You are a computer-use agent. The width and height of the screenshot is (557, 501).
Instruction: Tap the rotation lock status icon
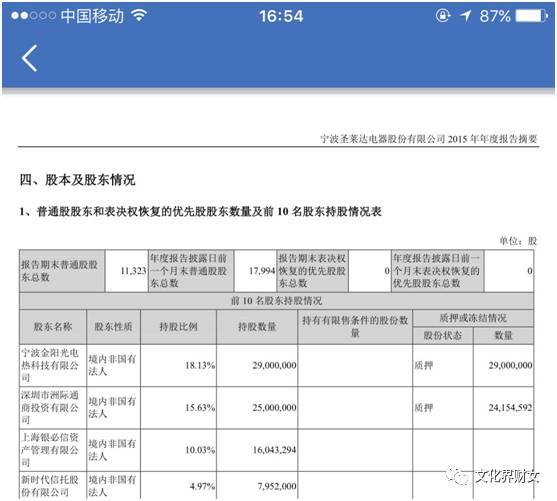coord(443,15)
